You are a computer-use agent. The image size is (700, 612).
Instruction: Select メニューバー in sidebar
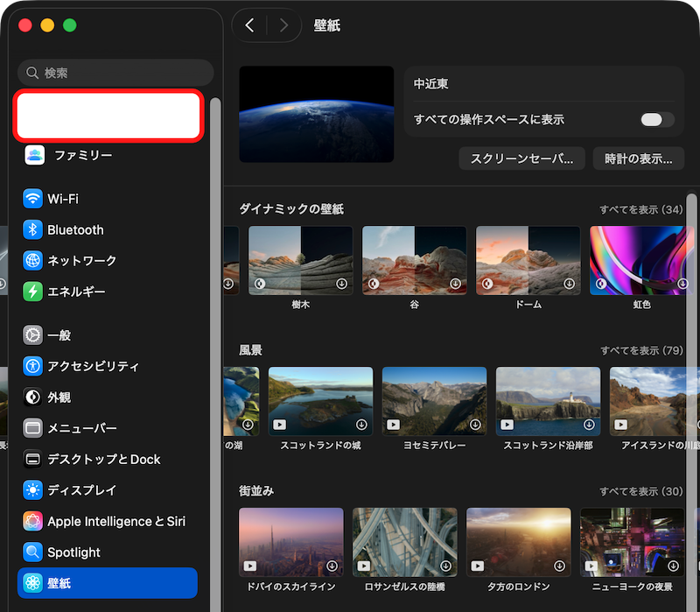(81, 428)
